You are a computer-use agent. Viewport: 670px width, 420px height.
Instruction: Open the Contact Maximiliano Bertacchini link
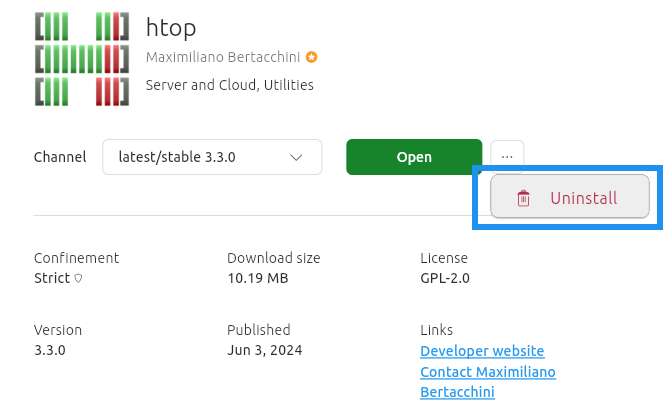coord(488,382)
